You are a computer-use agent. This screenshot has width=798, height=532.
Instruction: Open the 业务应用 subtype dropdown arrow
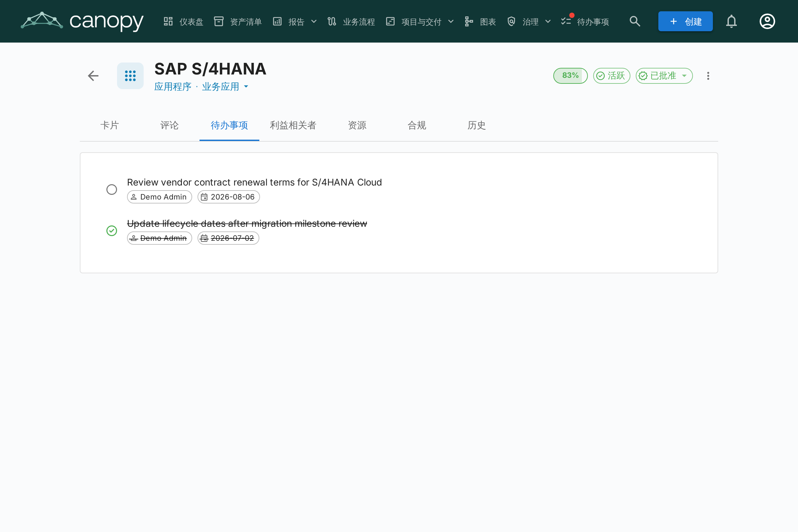click(246, 86)
